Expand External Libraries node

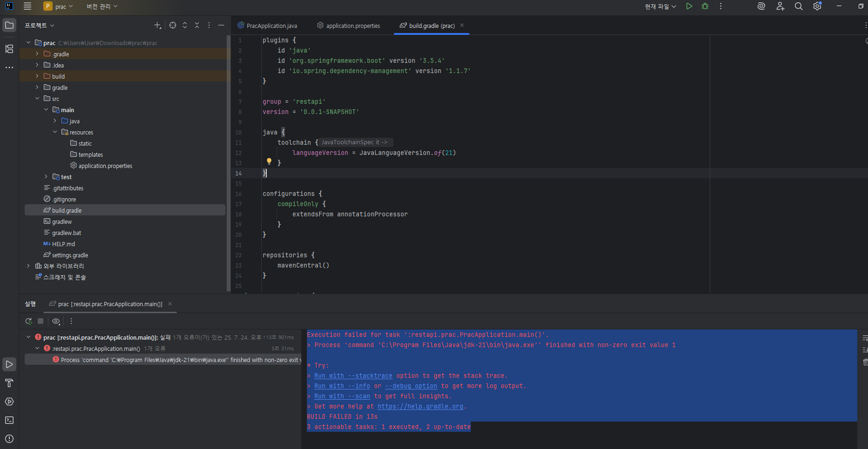point(28,266)
